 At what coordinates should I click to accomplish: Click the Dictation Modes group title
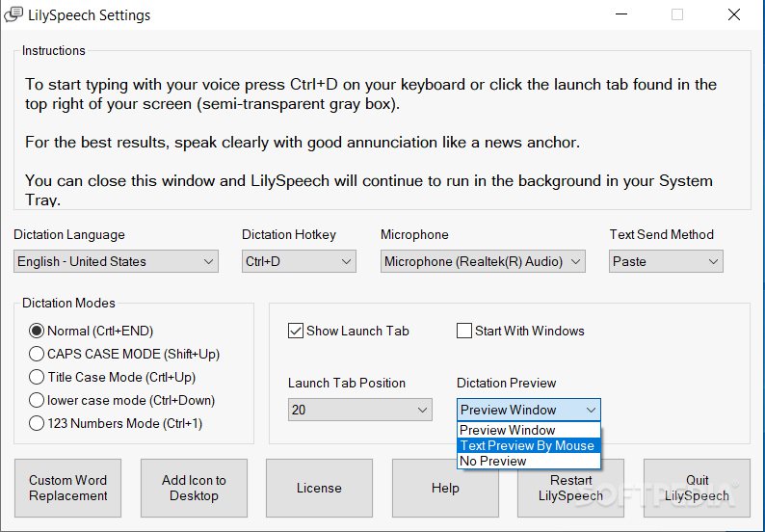click(x=68, y=303)
